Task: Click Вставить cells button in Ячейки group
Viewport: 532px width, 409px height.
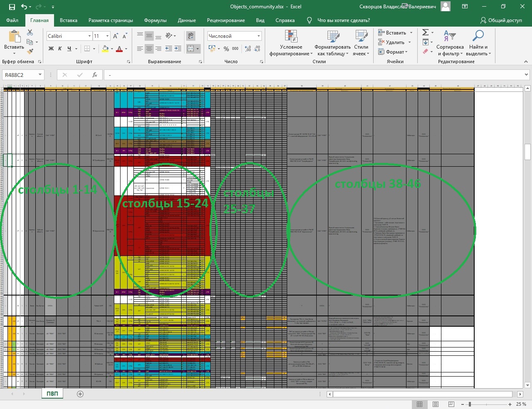Action: pos(395,33)
